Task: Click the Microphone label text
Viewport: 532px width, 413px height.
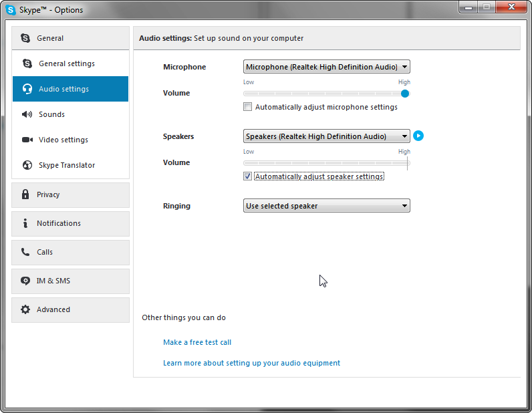Action: (x=184, y=67)
